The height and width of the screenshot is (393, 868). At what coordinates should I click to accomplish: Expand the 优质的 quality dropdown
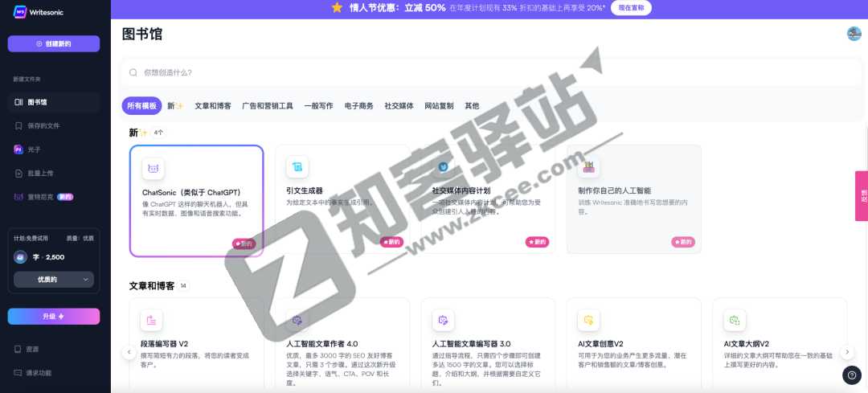(54, 280)
